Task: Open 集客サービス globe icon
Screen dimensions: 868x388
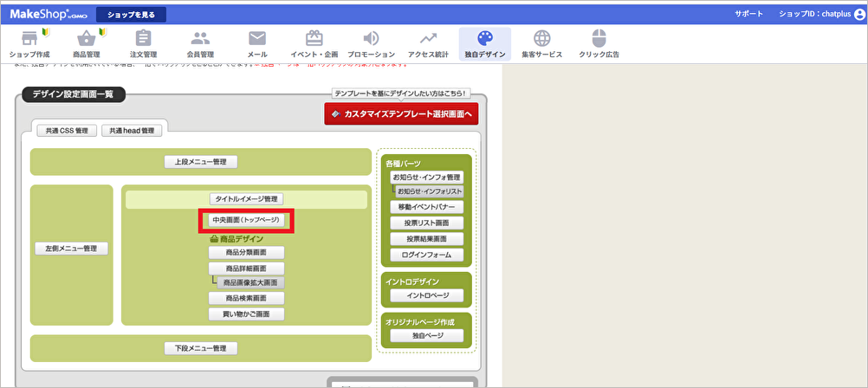Action: tap(542, 38)
